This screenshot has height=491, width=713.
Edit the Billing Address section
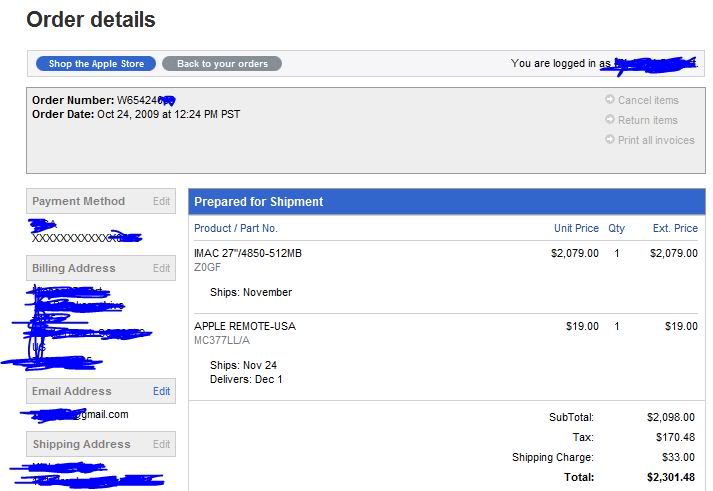click(161, 268)
